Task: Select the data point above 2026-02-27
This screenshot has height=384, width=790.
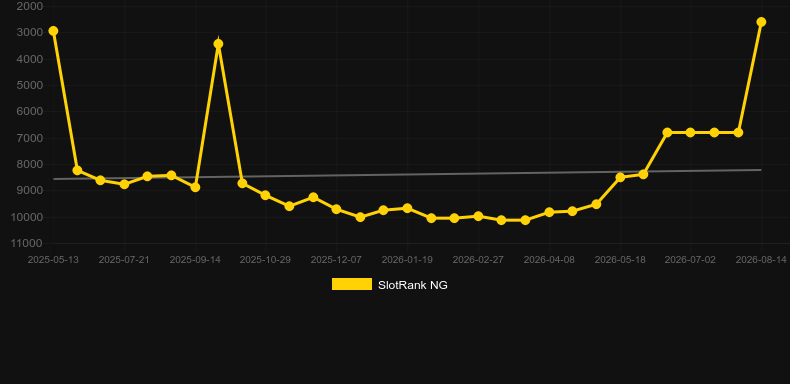Action: click(478, 216)
